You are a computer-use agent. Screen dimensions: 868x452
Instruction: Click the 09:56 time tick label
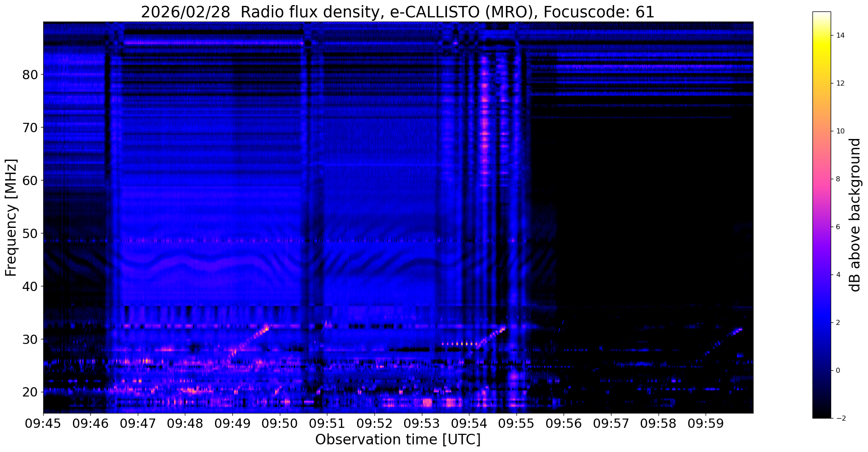pos(564,424)
